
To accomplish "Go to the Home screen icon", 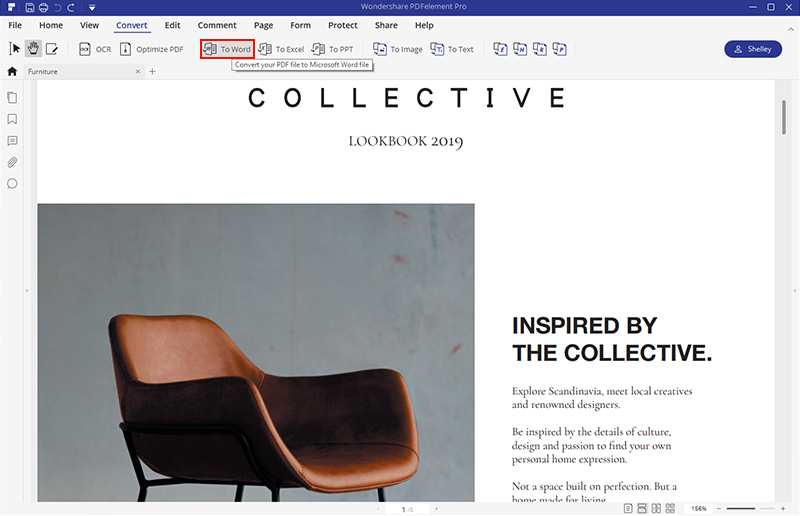I will point(12,72).
